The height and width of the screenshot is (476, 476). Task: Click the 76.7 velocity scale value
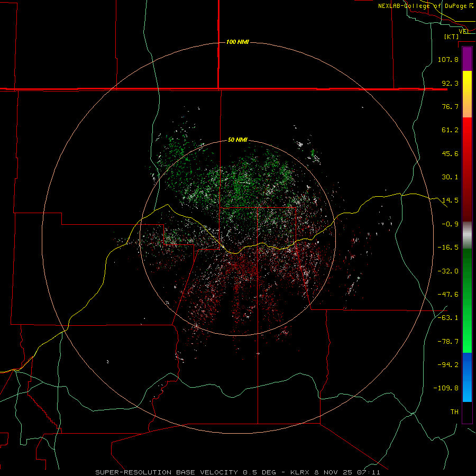point(450,106)
